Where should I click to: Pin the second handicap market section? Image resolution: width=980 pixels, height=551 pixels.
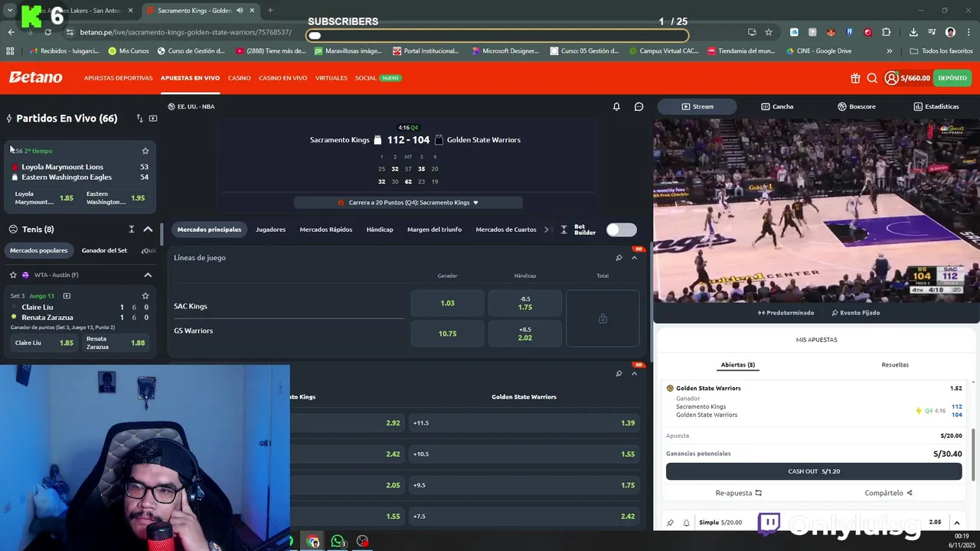click(x=619, y=373)
